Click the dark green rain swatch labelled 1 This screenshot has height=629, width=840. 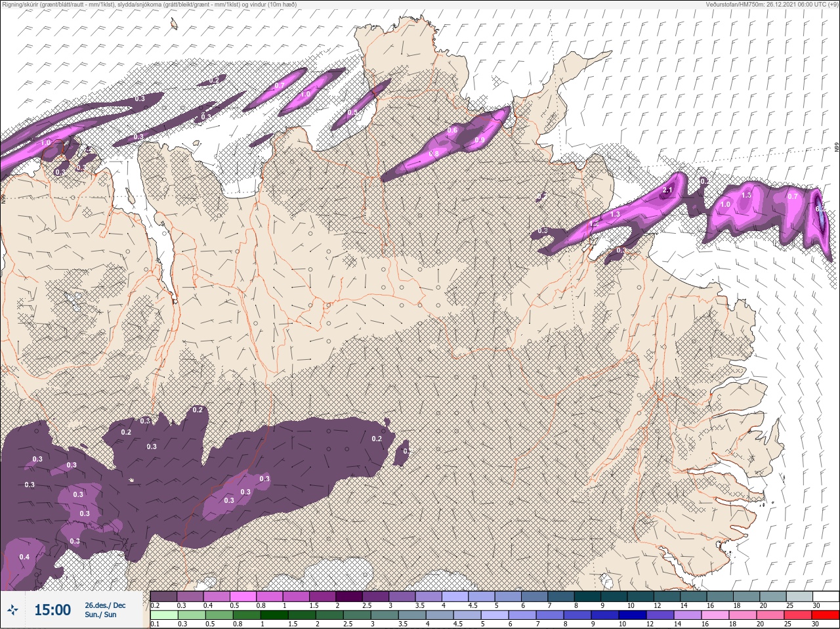(274, 615)
